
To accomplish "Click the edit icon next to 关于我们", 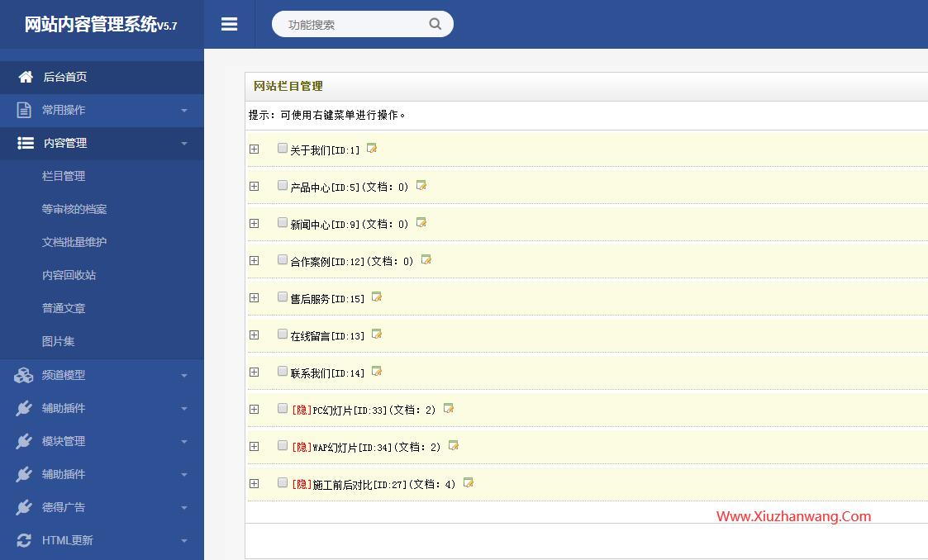I will tap(372, 149).
